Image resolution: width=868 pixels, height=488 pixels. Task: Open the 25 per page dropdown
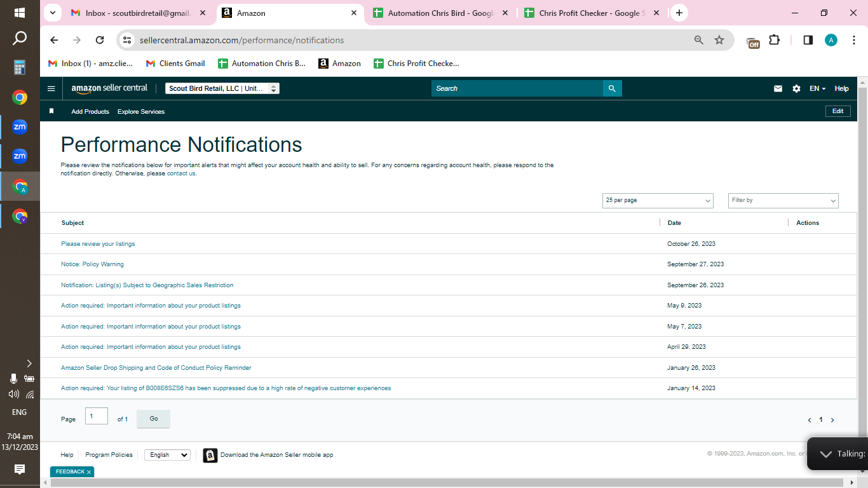658,201
